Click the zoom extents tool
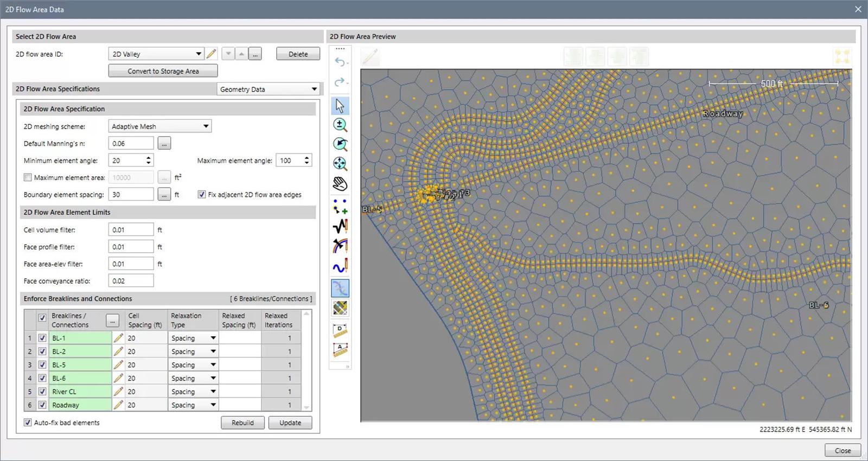868x461 pixels. (x=340, y=164)
